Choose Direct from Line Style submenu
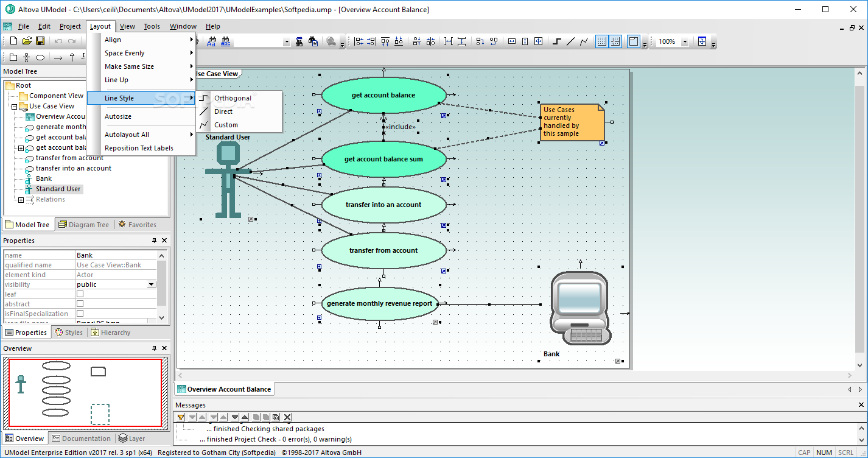Viewport: 868px width, 458px height. [x=239, y=111]
